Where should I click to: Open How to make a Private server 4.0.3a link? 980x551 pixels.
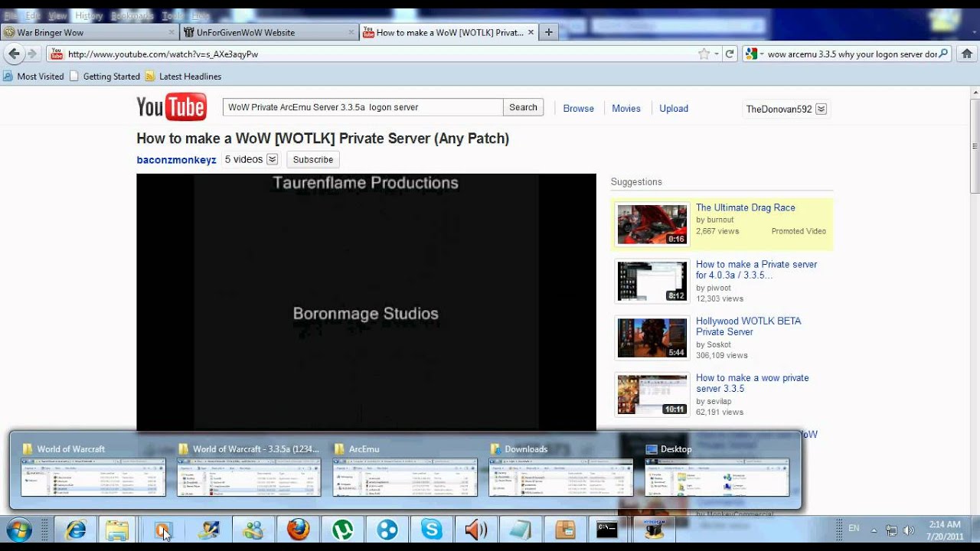point(756,269)
